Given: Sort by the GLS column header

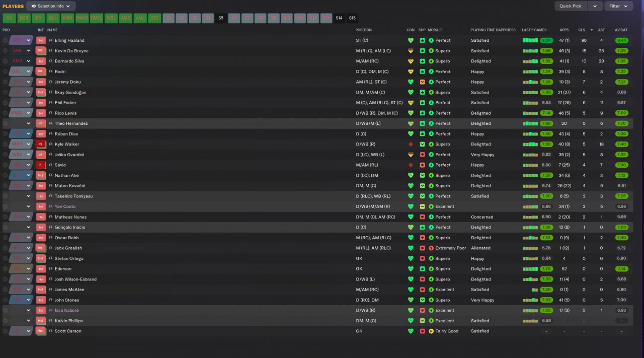Looking at the screenshot, I should click(x=582, y=30).
